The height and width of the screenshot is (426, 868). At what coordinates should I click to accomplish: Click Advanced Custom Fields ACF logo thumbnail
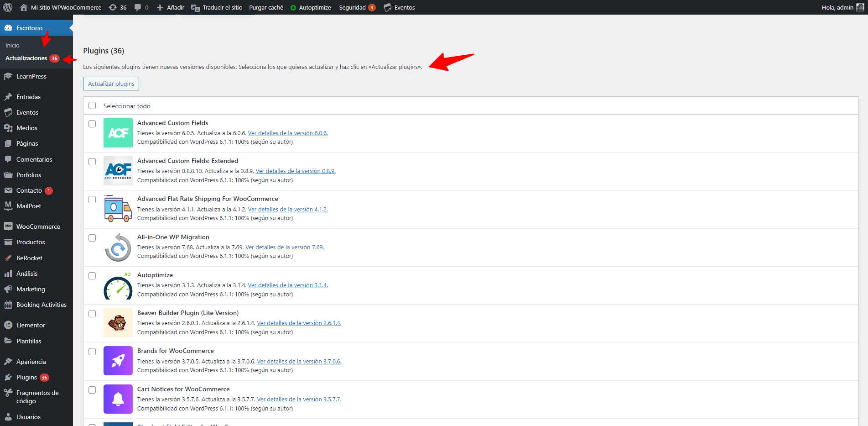(118, 133)
